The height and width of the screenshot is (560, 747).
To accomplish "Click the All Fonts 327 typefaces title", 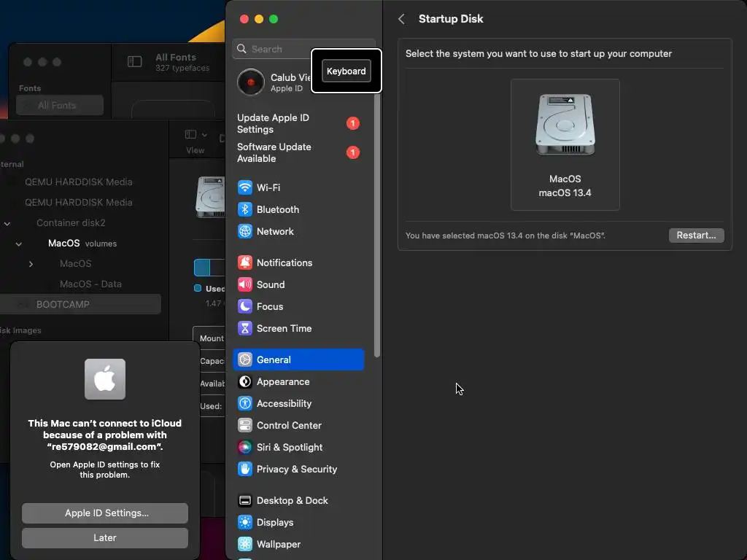I will click(x=182, y=62).
